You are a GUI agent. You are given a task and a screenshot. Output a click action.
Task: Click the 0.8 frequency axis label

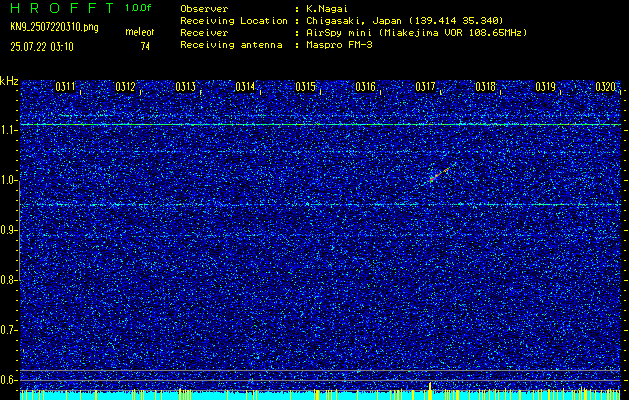coord(9,280)
